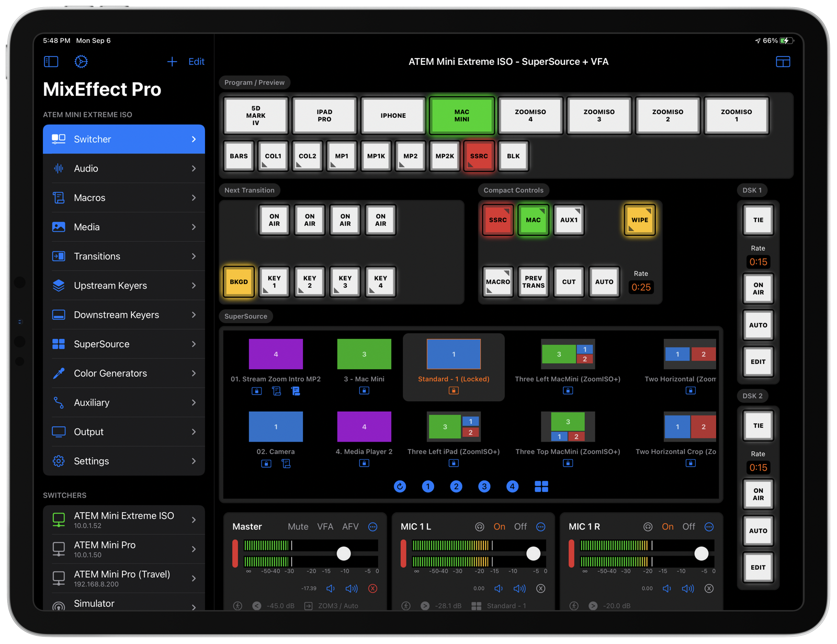Toggle KEY 1 next transition button
Image resolution: width=837 pixels, height=644 pixels.
274,282
